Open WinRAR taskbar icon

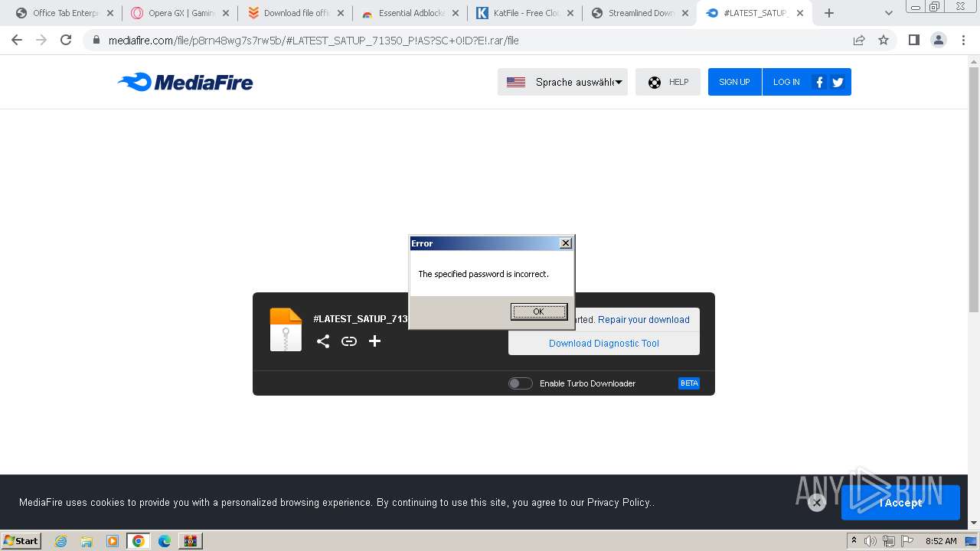point(190,541)
